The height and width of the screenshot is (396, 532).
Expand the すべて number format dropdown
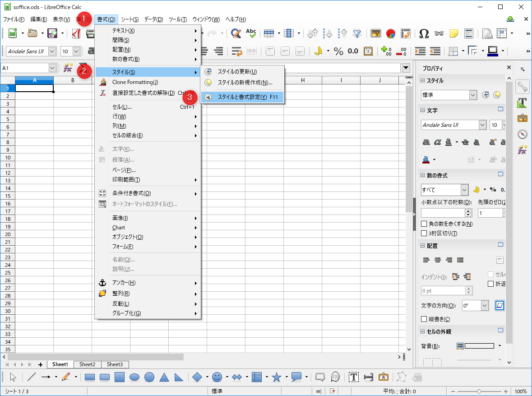(x=464, y=190)
